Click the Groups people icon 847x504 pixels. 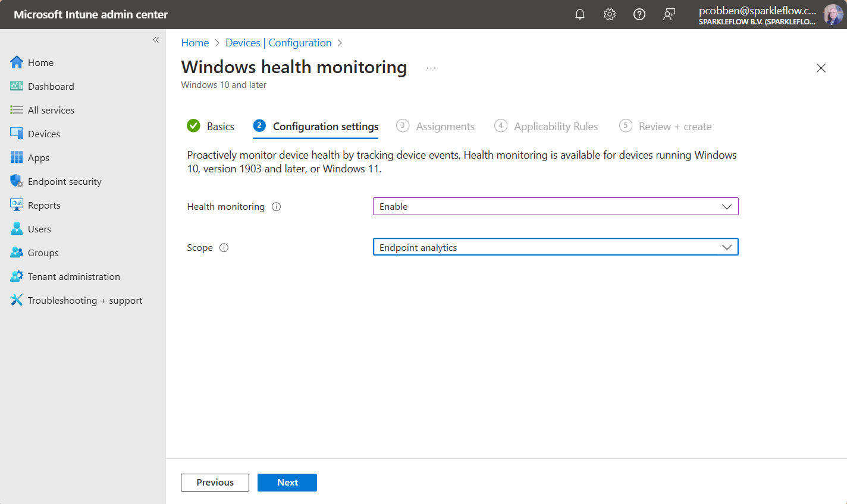(17, 253)
